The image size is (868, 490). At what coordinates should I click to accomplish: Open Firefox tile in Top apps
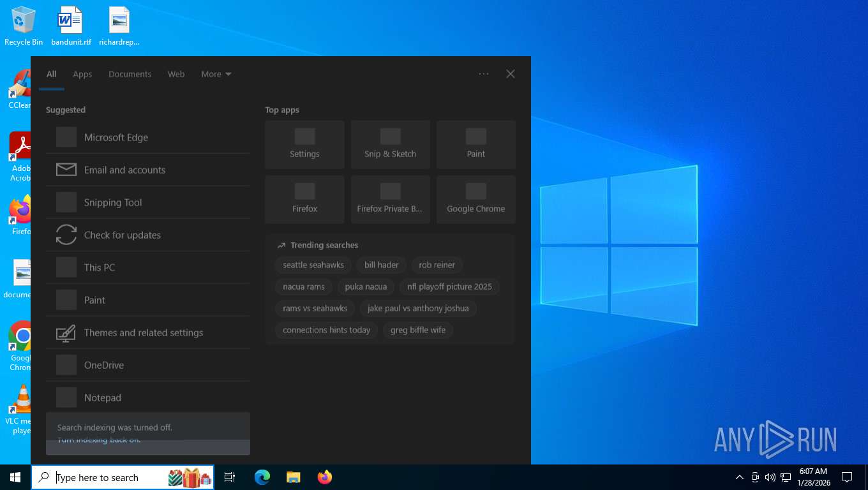[304, 200]
